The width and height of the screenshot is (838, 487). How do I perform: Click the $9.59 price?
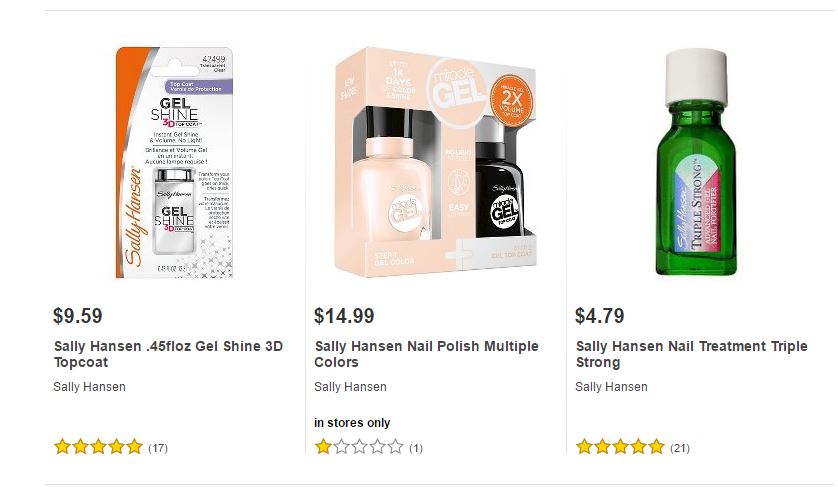(78, 317)
